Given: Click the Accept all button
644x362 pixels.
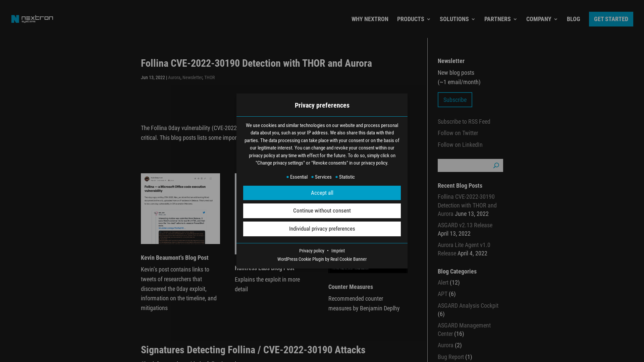Looking at the screenshot, I should click(322, 193).
